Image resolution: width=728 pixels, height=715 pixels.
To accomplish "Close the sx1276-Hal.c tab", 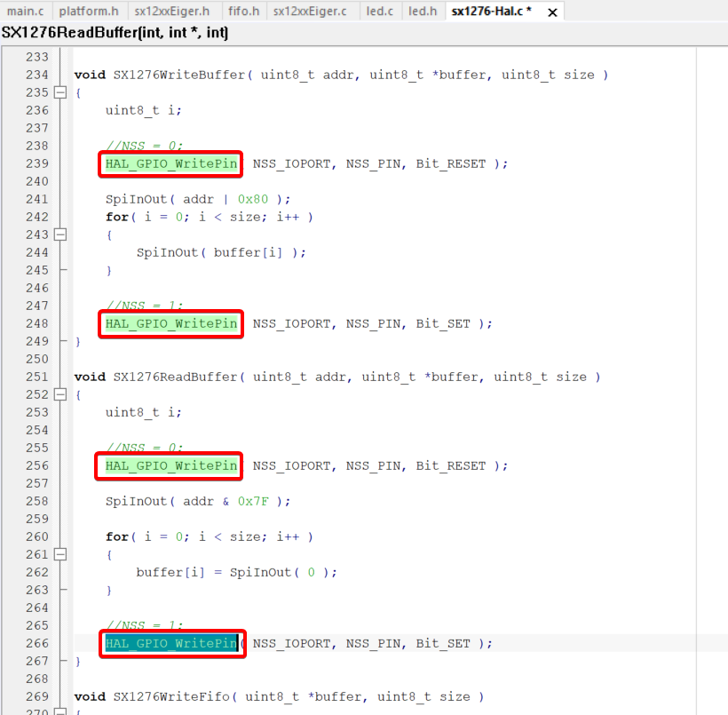I will click(x=552, y=12).
